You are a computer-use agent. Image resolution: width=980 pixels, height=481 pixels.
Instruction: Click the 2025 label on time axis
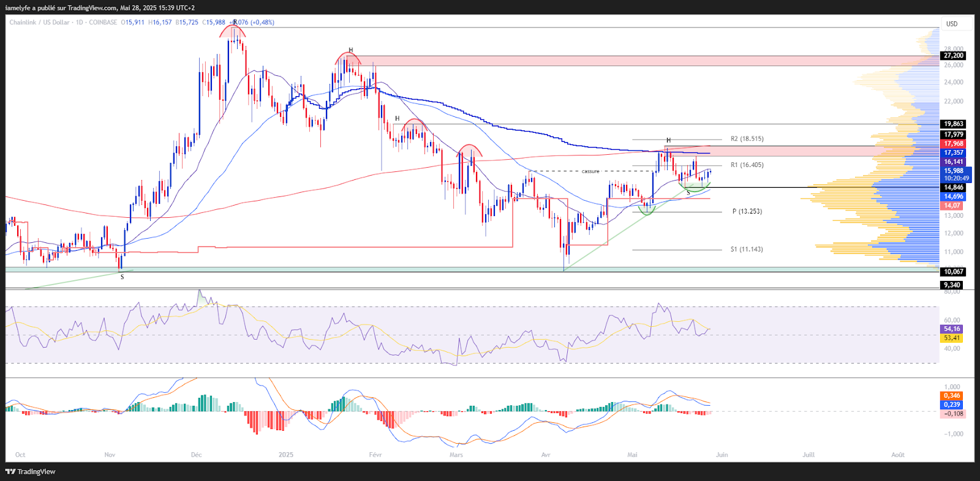tap(285, 455)
